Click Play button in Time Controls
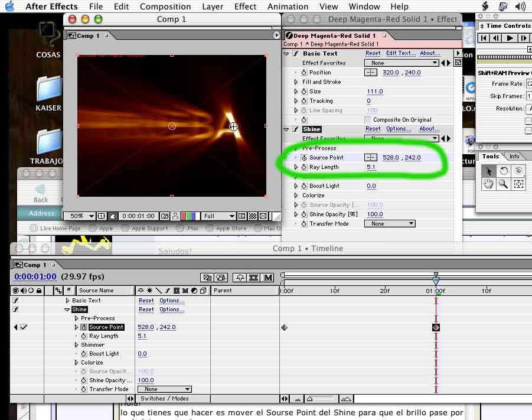The height and width of the screenshot is (420, 532). click(510, 38)
